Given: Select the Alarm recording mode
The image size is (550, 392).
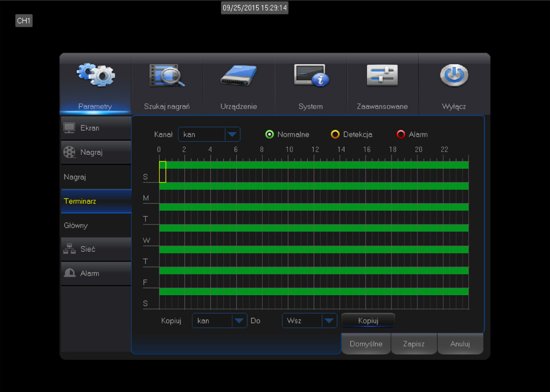Looking at the screenshot, I should coord(401,134).
